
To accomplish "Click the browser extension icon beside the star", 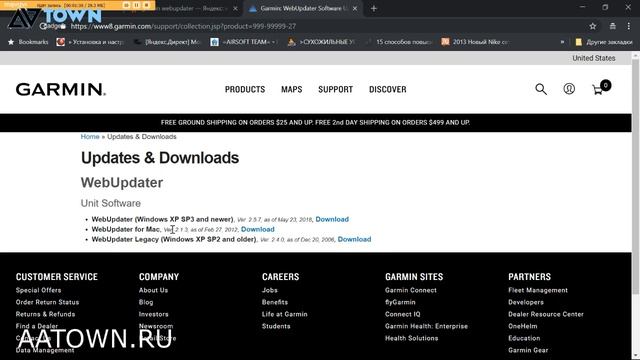I will pos(612,26).
